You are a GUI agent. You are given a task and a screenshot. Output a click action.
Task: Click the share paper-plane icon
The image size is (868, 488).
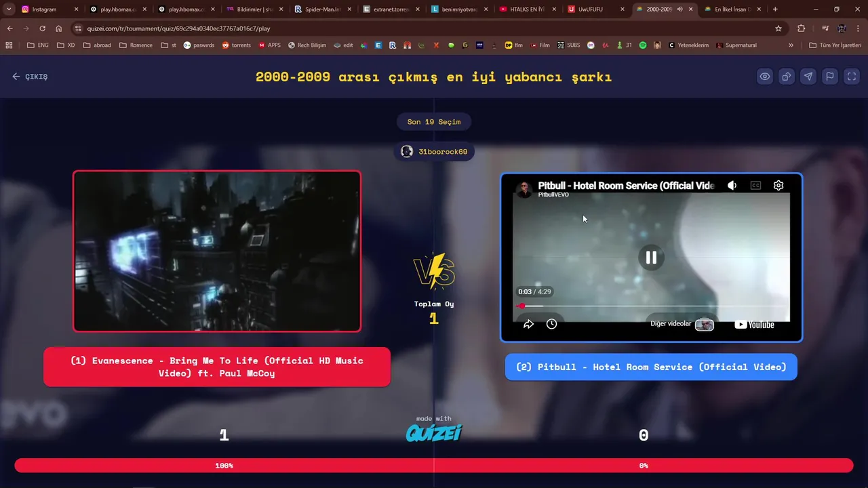pyautogui.click(x=808, y=77)
